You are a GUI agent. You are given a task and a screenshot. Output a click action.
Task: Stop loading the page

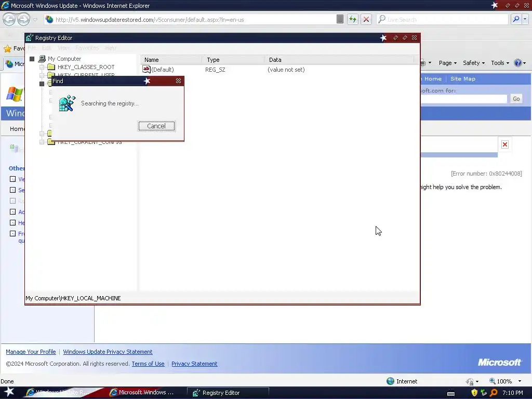tap(366, 19)
